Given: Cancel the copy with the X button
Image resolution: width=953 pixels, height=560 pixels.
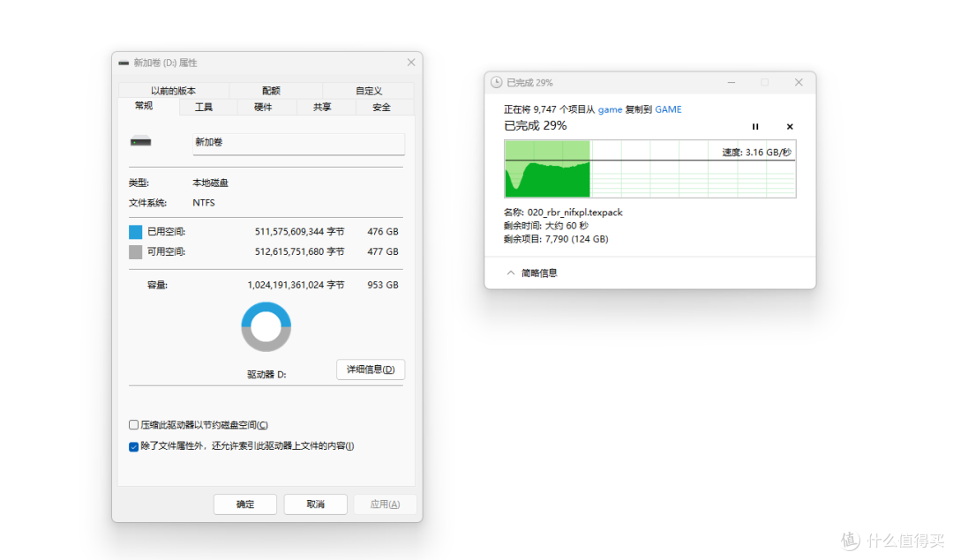Looking at the screenshot, I should (x=790, y=126).
